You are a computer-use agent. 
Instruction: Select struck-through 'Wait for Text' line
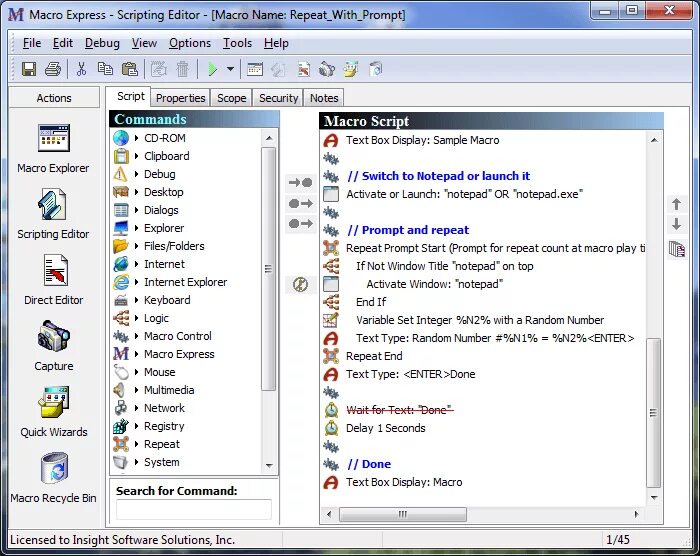point(400,410)
